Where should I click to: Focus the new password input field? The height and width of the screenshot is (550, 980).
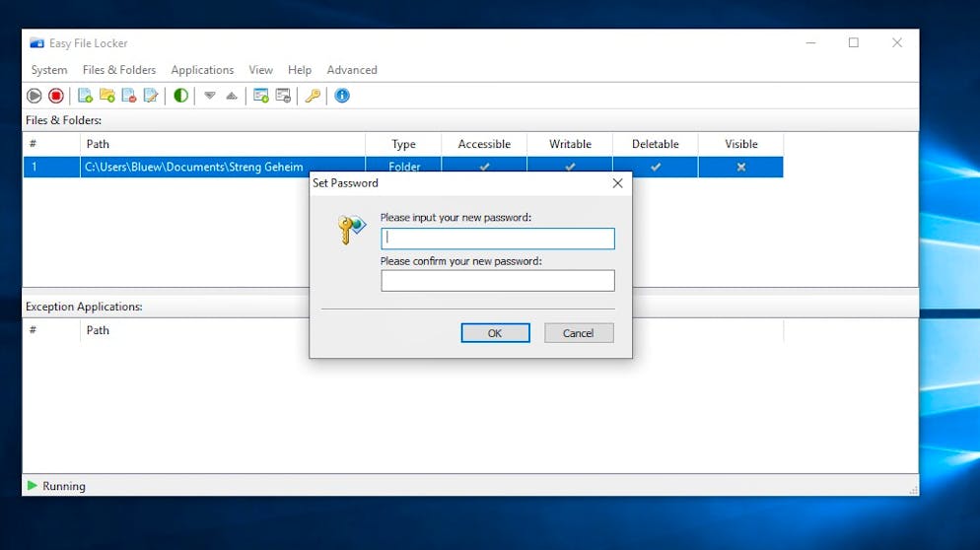pyautogui.click(x=498, y=239)
